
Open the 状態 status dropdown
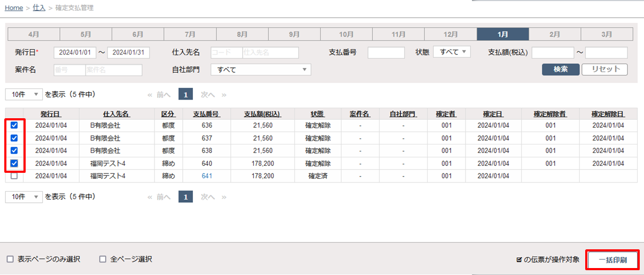coord(452,52)
